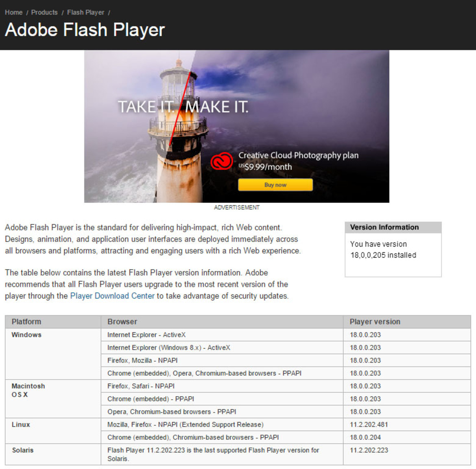Click Mozilla, Firefox - NPAPI Extended Support Release
The image size is (476, 469).
(222, 424)
